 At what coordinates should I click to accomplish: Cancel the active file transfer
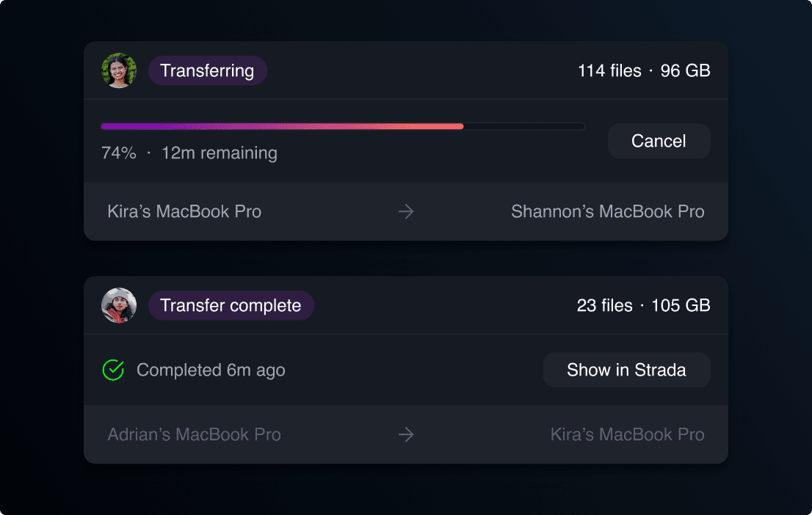coord(659,141)
